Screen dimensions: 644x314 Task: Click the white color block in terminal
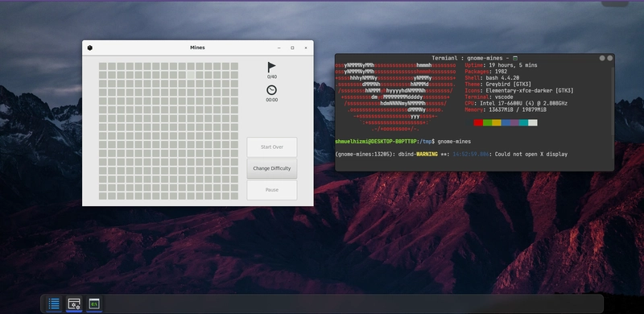click(532, 123)
